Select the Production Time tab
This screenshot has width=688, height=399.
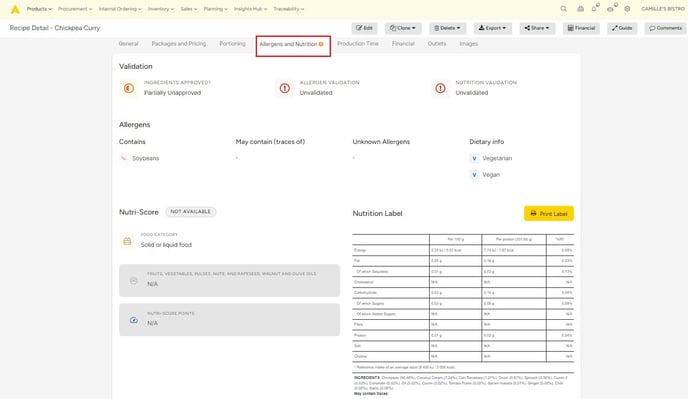tap(358, 44)
